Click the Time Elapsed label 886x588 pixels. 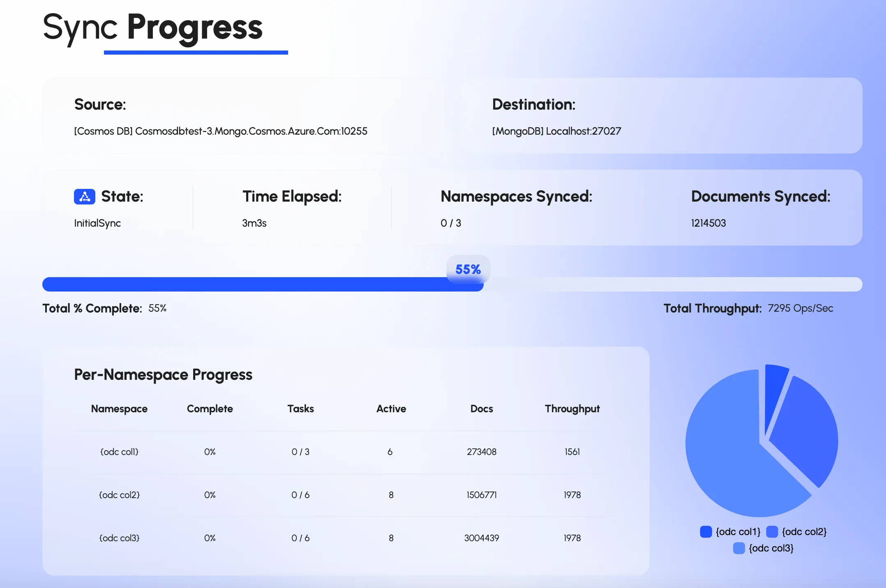(x=292, y=196)
